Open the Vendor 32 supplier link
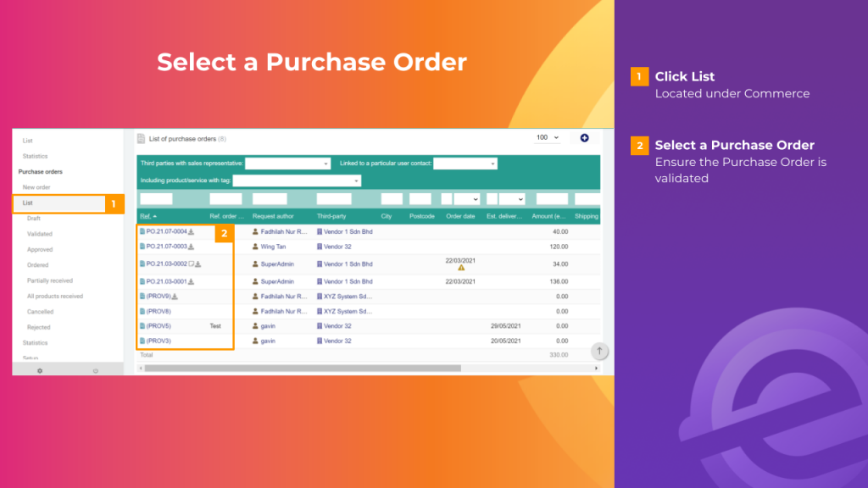Image resolution: width=868 pixels, height=488 pixels. pyautogui.click(x=339, y=247)
